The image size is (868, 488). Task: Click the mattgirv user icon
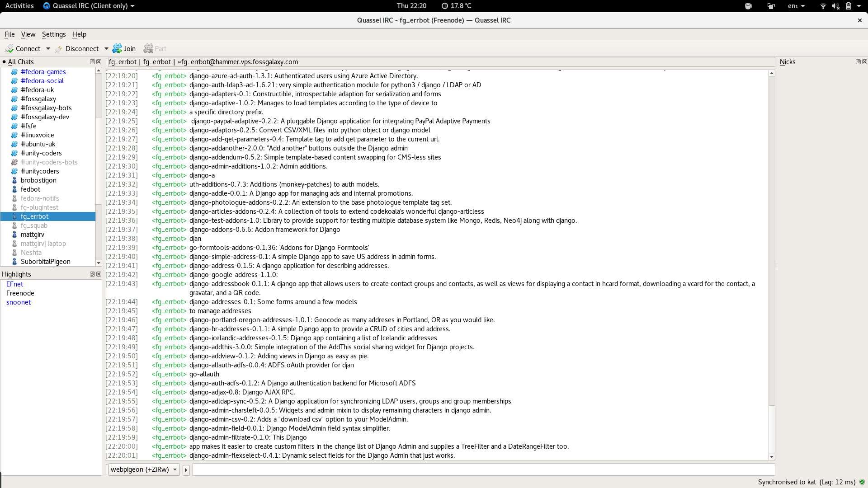[x=14, y=235]
